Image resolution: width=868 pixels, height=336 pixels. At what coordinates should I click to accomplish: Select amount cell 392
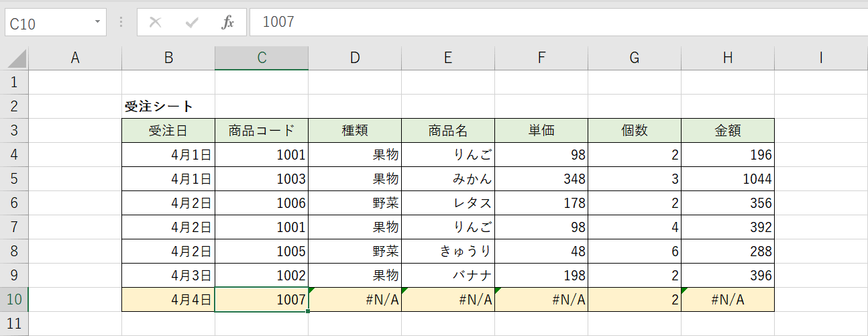[728, 227]
